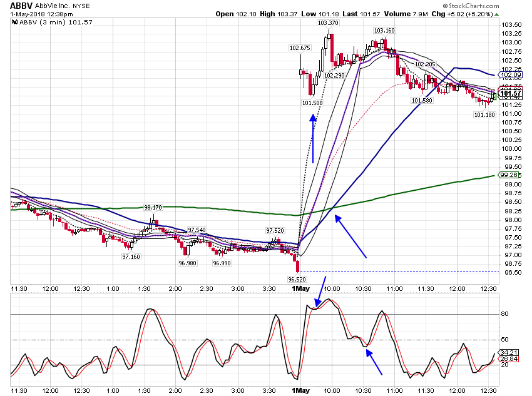
Task: Click the 103.50 price axis label
Action: pos(511,25)
